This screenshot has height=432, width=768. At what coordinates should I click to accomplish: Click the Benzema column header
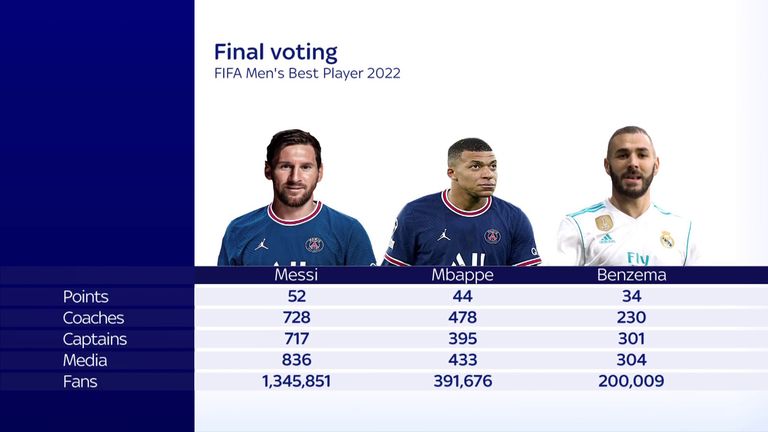[631, 275]
